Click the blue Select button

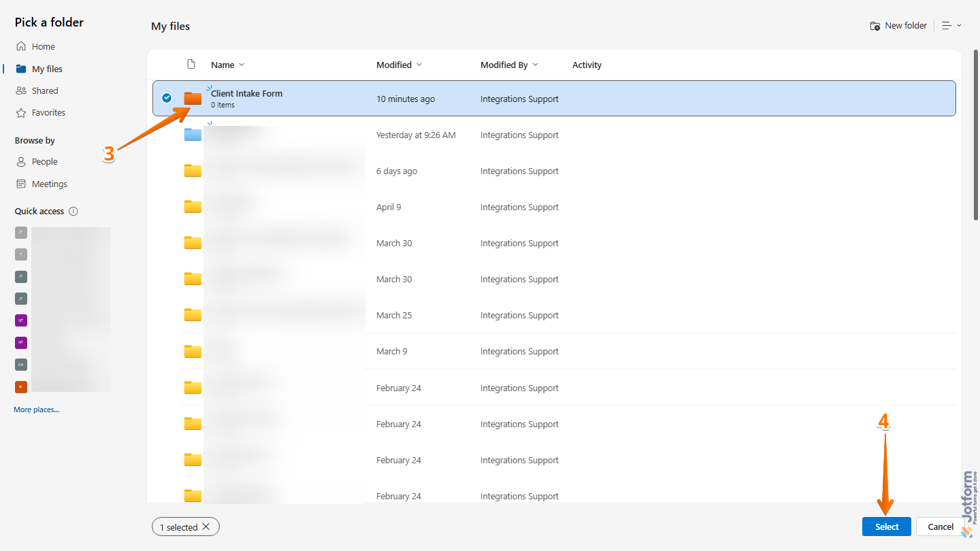(x=886, y=527)
